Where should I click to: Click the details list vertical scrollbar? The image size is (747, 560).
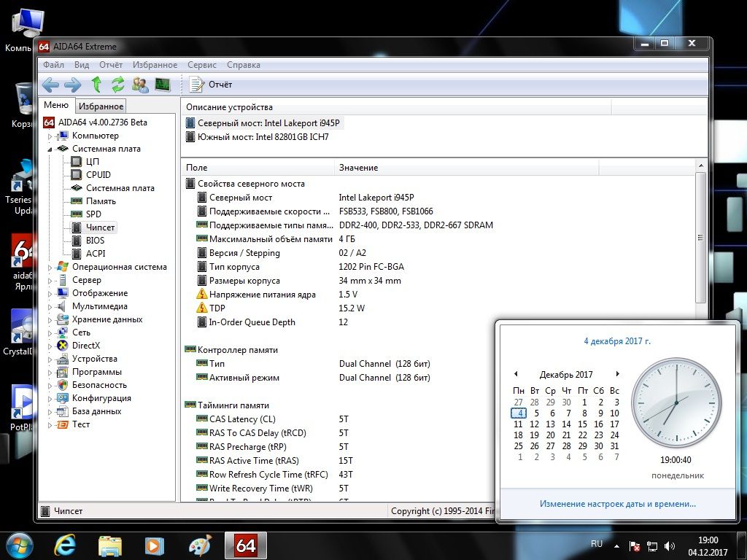(x=700, y=238)
